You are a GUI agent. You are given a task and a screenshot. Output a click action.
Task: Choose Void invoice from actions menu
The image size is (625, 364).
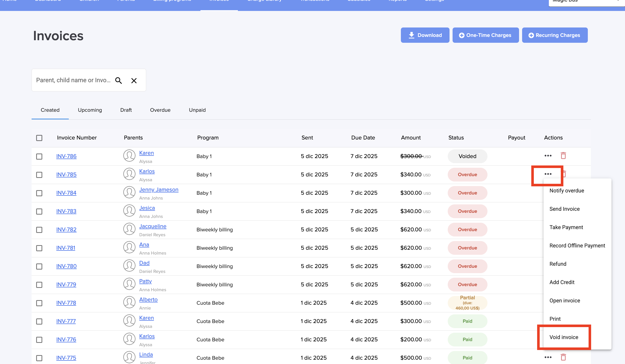tap(564, 337)
